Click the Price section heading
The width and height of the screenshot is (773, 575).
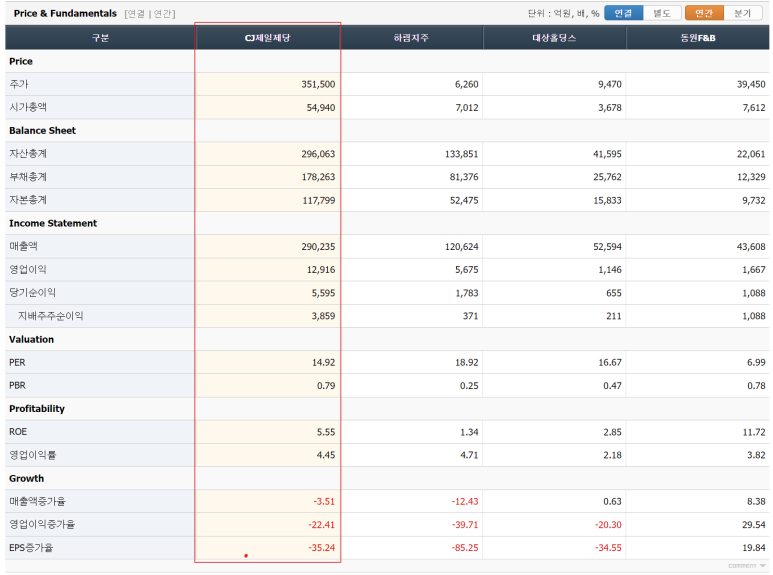(x=21, y=61)
